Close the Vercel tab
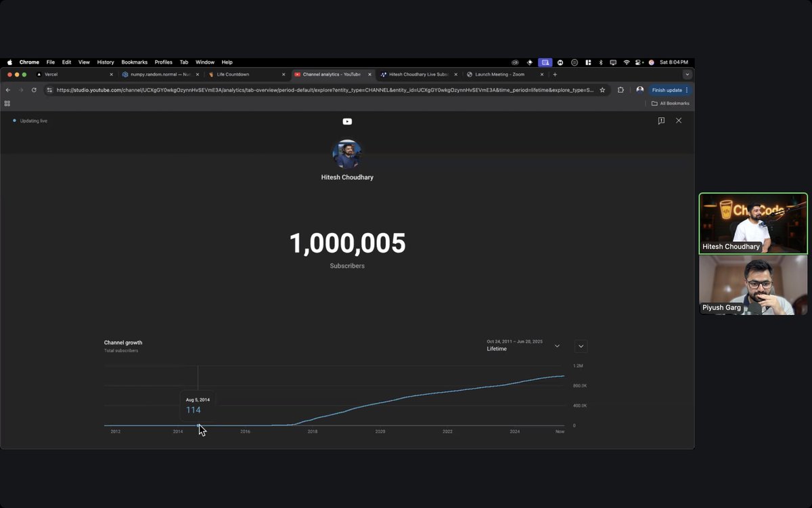 tap(111, 75)
